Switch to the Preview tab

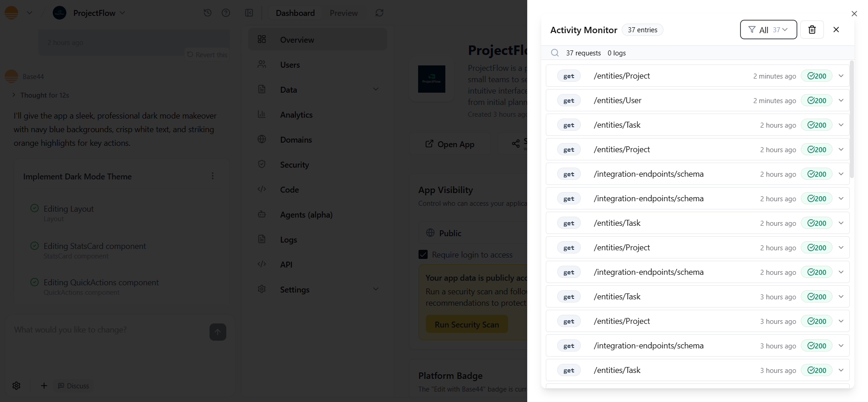point(344,13)
